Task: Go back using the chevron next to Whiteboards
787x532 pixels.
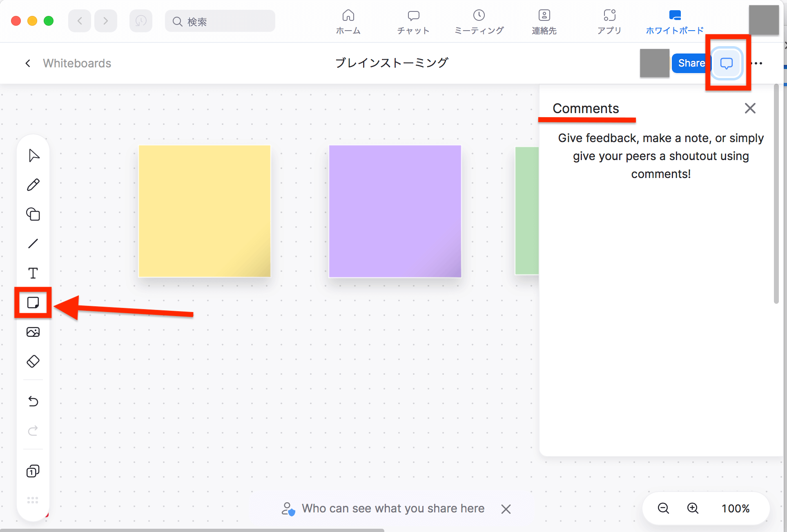Action: [x=27, y=63]
